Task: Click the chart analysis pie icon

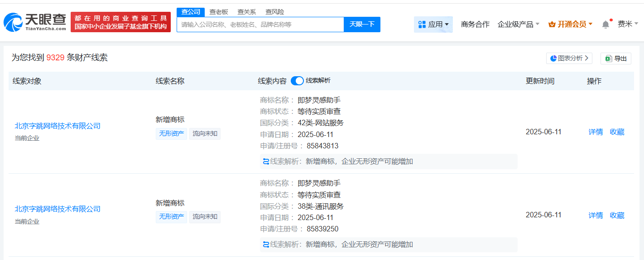Action: click(553, 58)
